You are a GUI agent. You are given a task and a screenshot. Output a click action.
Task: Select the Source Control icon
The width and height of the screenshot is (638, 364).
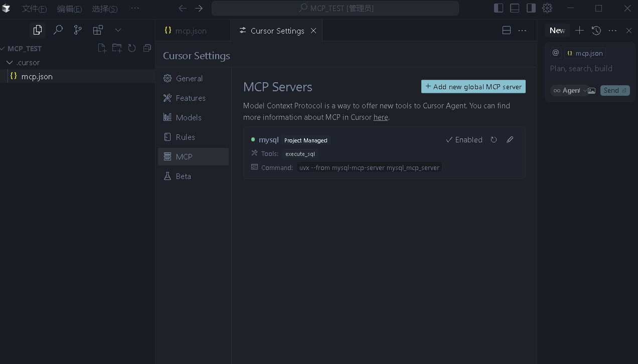pyautogui.click(x=78, y=30)
